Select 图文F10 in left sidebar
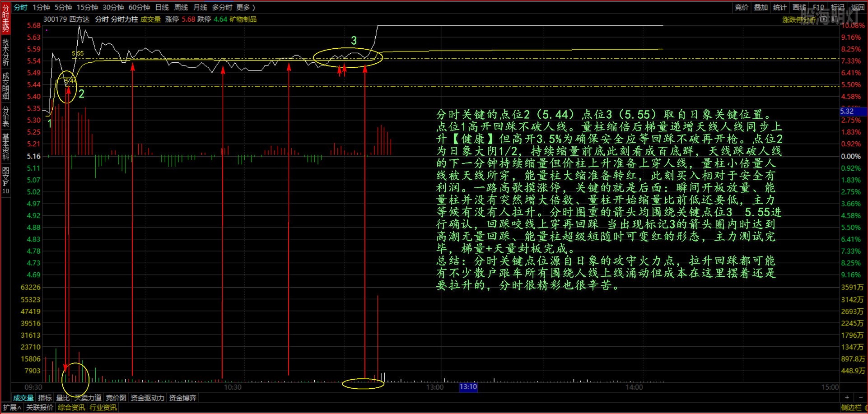868x414 pixels. [x=5, y=181]
